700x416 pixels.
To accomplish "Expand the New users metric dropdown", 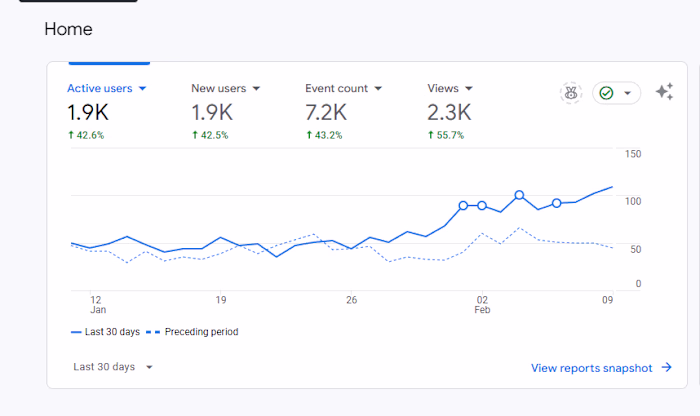I will tap(256, 88).
